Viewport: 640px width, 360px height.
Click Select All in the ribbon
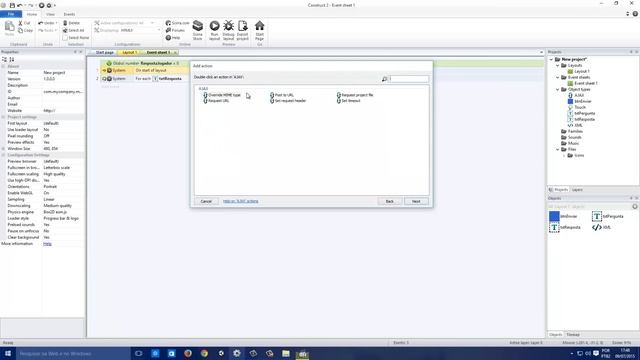tap(73, 31)
